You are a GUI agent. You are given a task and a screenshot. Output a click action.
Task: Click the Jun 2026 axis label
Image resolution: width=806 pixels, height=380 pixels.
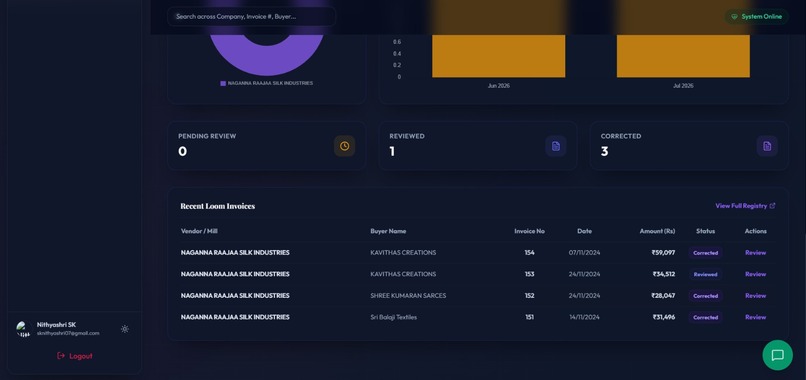[499, 86]
